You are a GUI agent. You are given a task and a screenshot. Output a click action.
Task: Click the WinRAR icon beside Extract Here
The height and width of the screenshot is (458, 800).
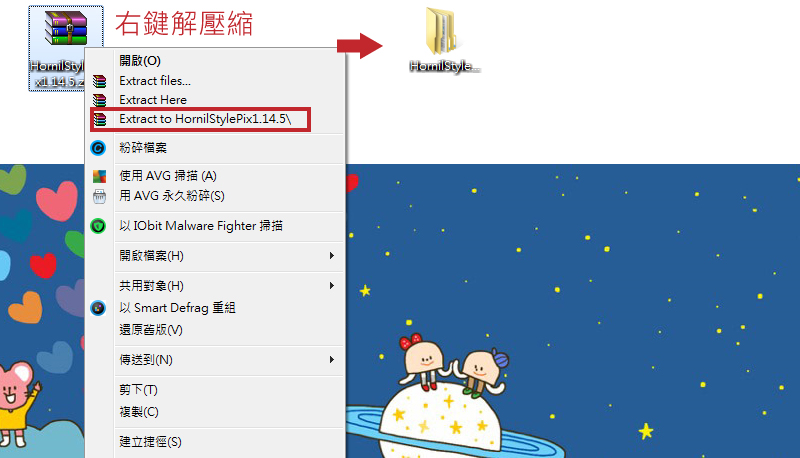pyautogui.click(x=99, y=100)
